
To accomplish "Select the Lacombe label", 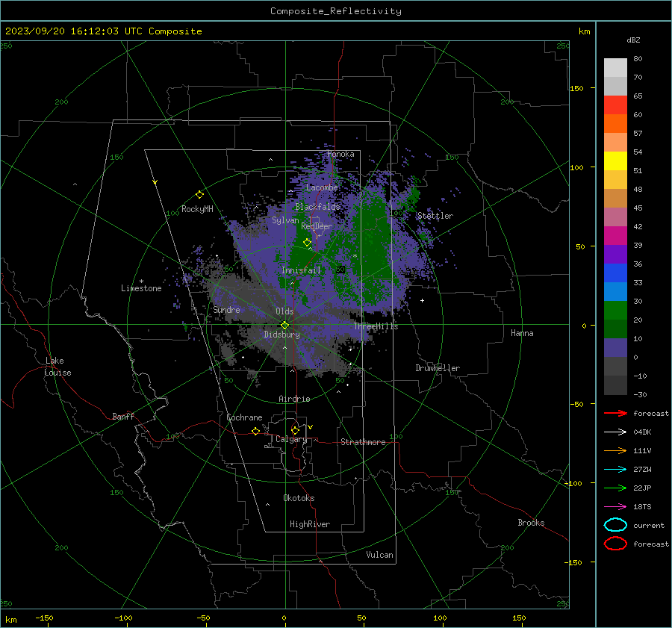I will coord(322,187).
